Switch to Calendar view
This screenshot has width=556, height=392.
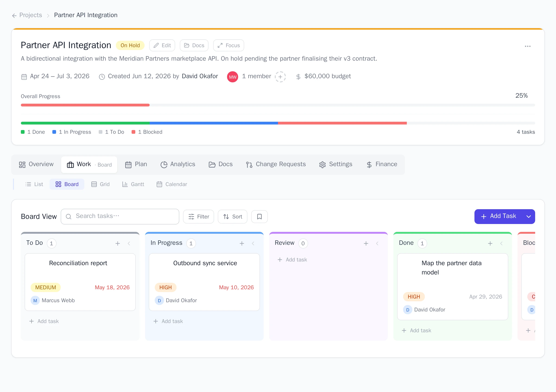click(172, 184)
